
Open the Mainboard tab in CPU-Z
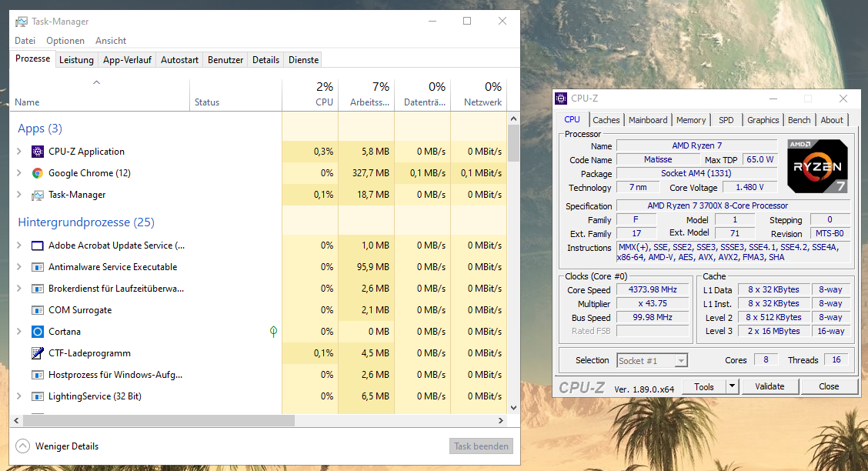coord(648,120)
